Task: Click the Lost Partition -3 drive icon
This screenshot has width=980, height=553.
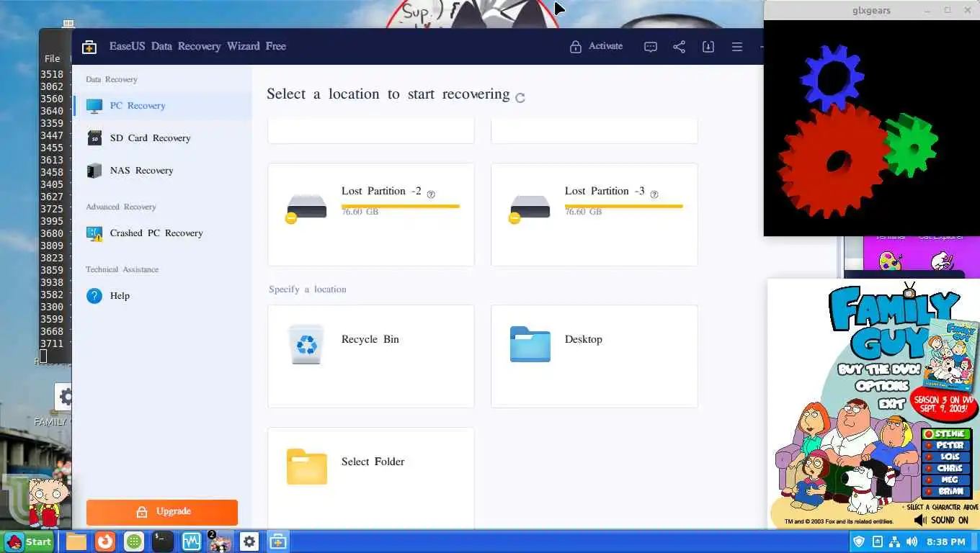Action: tap(530, 209)
